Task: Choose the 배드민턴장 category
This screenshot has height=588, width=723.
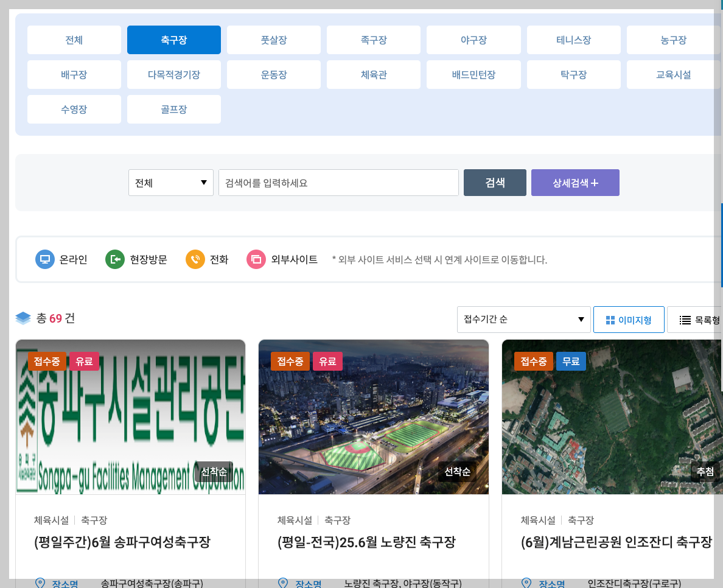Action: [x=473, y=74]
